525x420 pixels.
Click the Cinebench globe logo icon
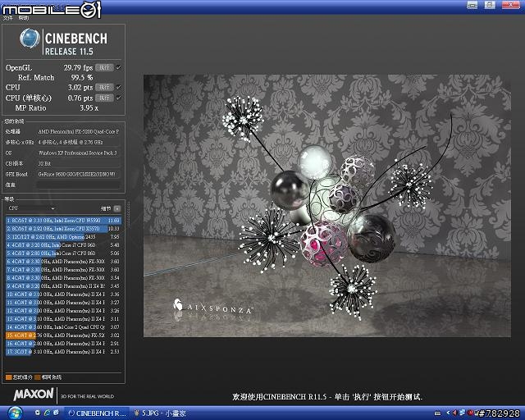pyautogui.click(x=30, y=39)
